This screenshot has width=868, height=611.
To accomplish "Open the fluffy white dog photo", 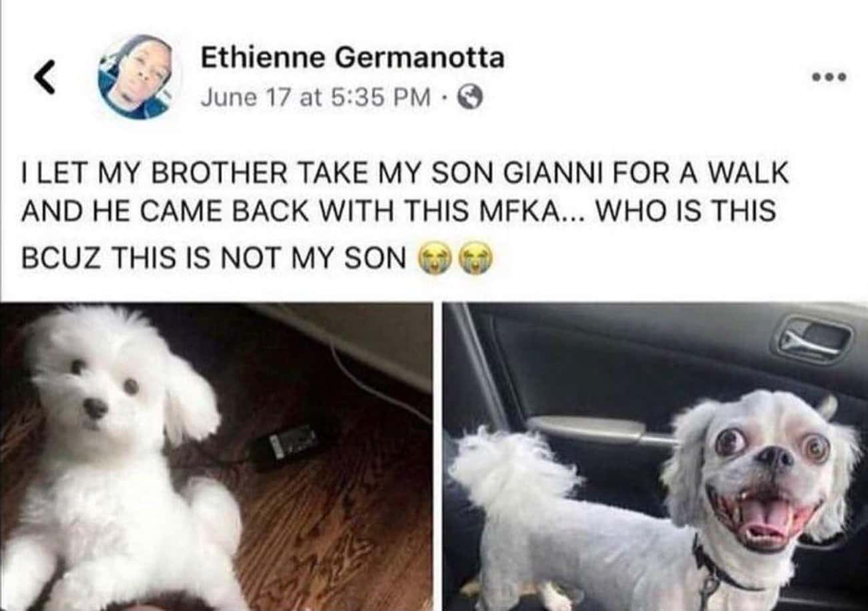I will 216,457.
